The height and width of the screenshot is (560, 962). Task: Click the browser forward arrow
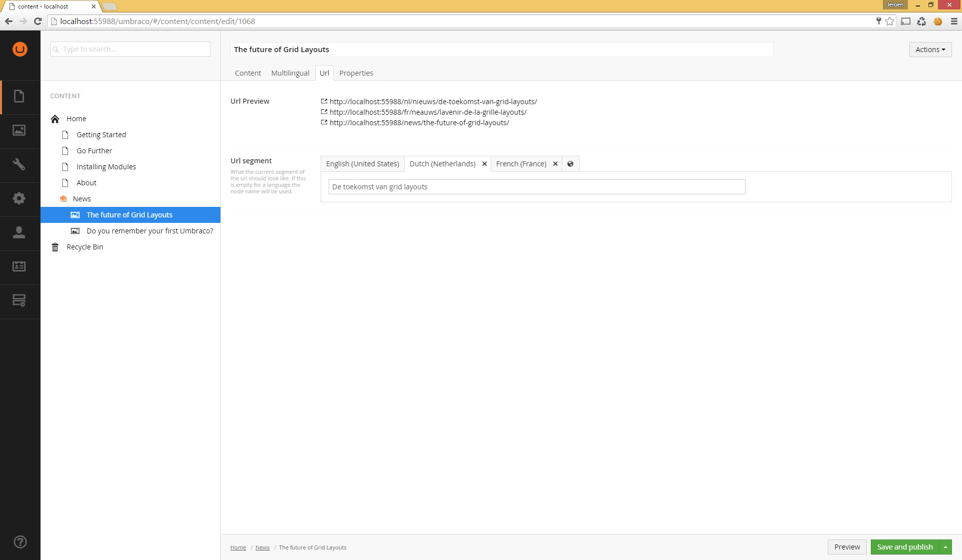(23, 21)
